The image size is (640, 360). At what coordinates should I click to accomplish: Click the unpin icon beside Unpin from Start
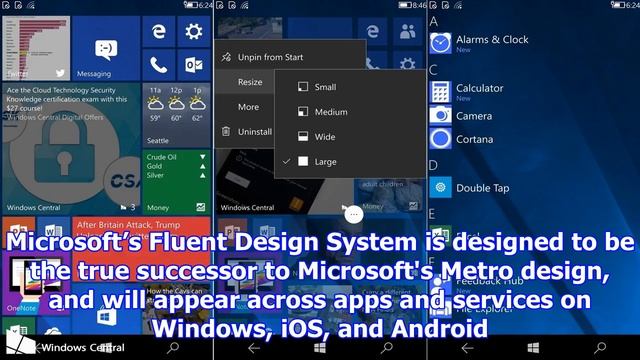tap(226, 57)
